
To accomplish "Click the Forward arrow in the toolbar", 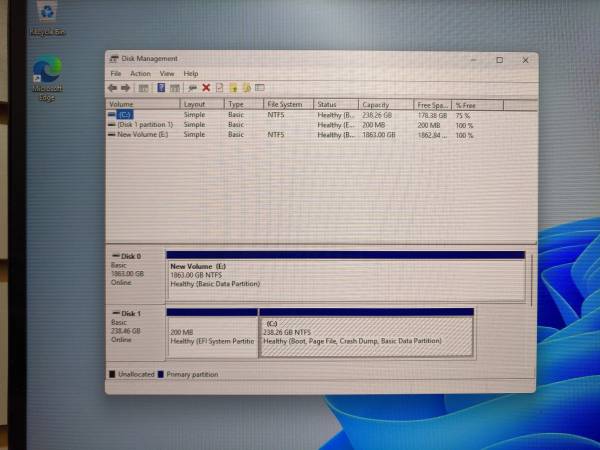I will 125,88.
